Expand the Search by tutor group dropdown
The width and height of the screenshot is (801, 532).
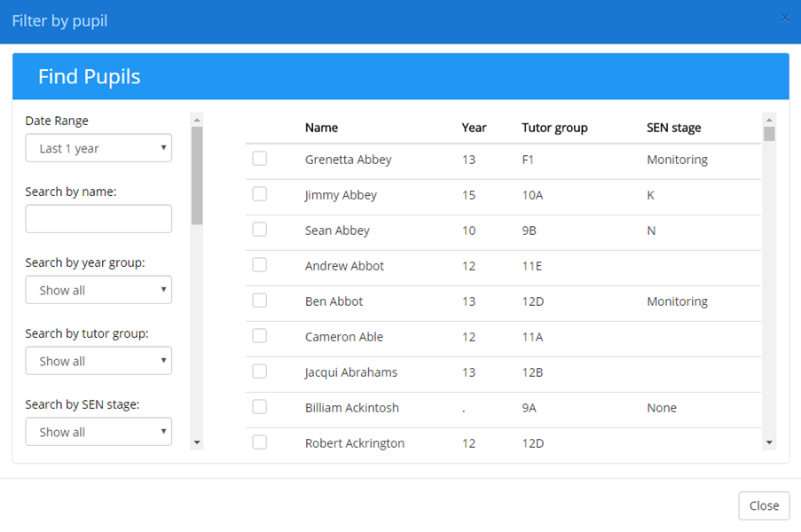click(98, 360)
